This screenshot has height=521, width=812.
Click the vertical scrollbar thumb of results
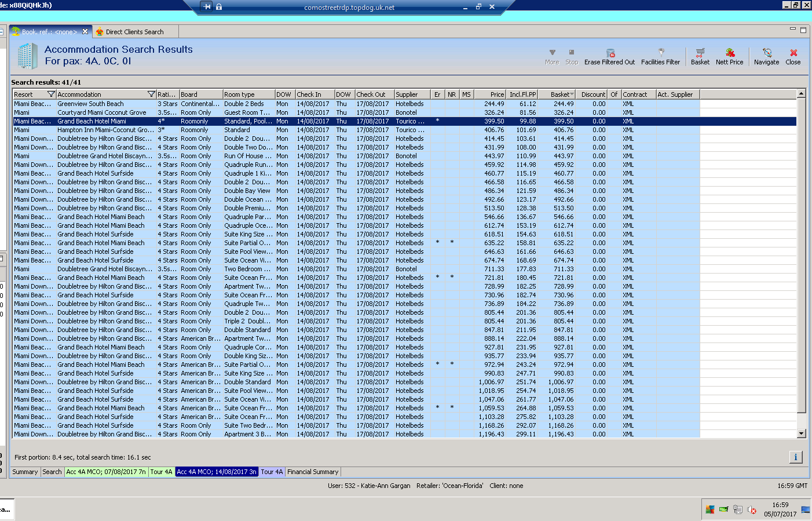pos(802,256)
